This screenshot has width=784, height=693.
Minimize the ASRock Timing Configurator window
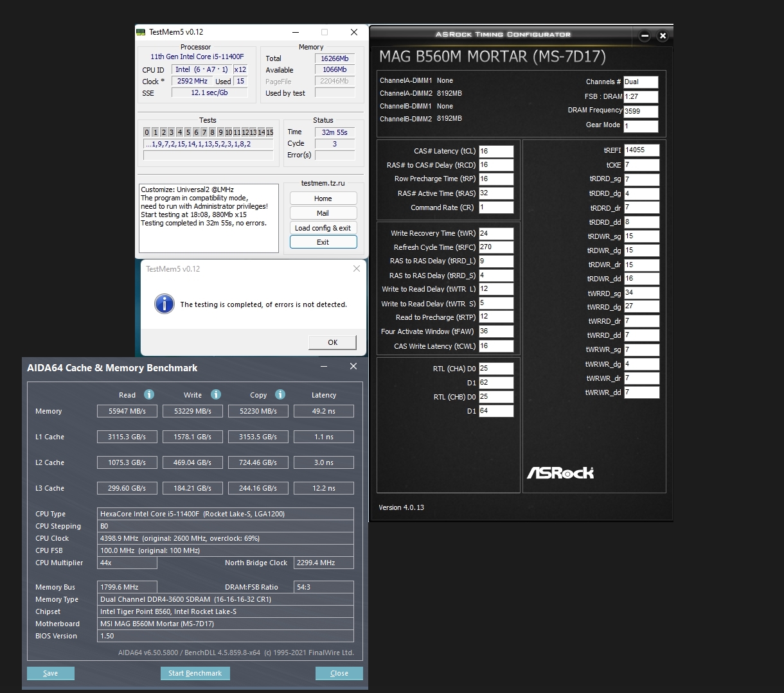(645, 36)
